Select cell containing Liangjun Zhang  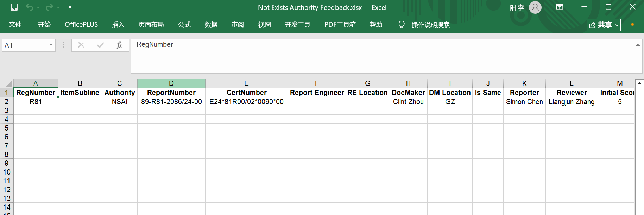[x=571, y=102]
